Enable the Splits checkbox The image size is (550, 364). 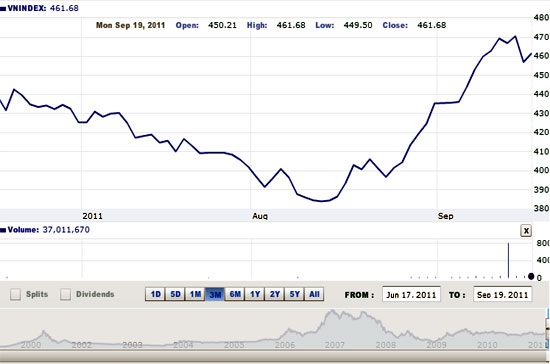click(15, 294)
